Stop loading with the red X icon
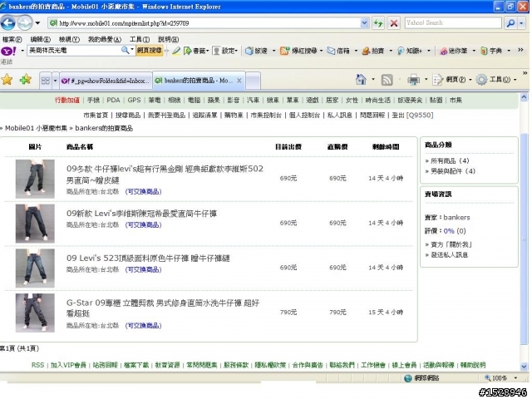 [x=394, y=23]
